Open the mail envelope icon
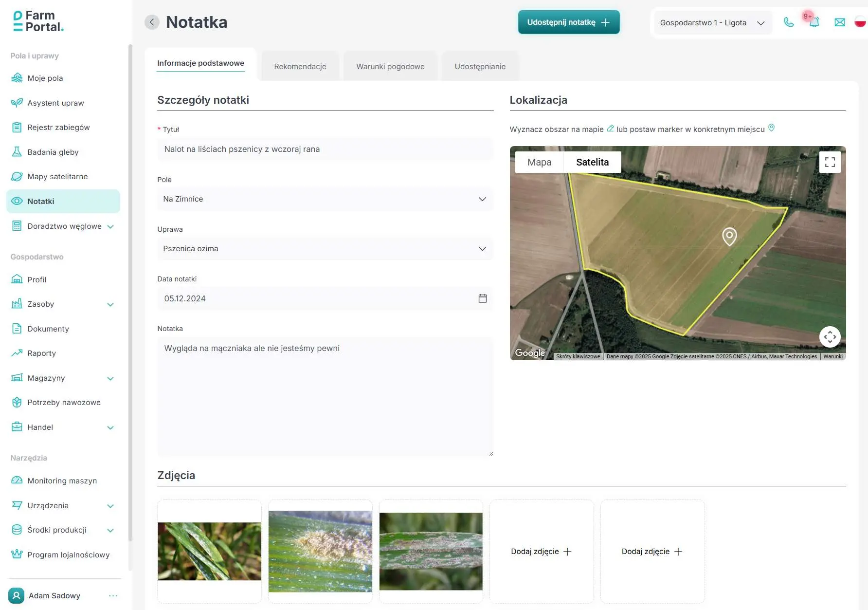This screenshot has width=868, height=610. (x=840, y=22)
